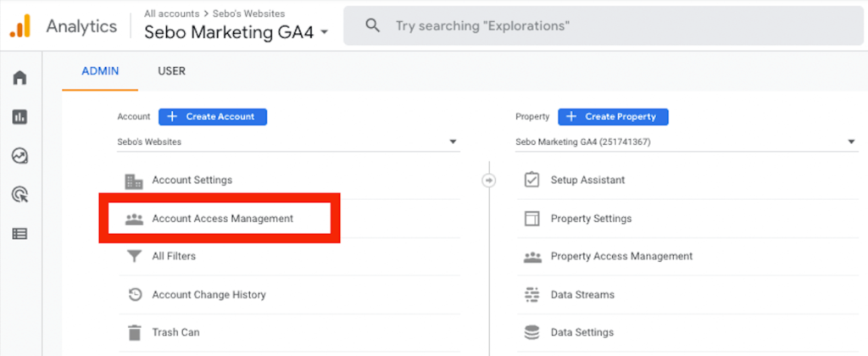
Task: Switch to the USER tab
Action: 171,71
